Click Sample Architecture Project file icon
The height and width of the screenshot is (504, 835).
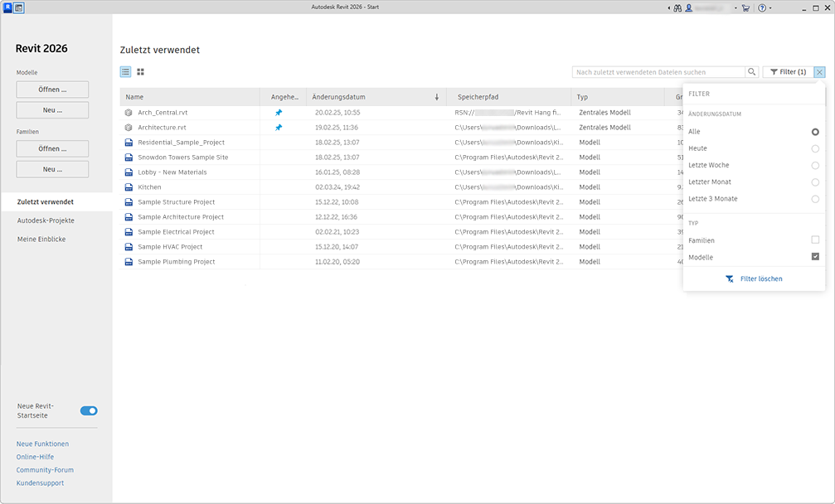pos(129,217)
